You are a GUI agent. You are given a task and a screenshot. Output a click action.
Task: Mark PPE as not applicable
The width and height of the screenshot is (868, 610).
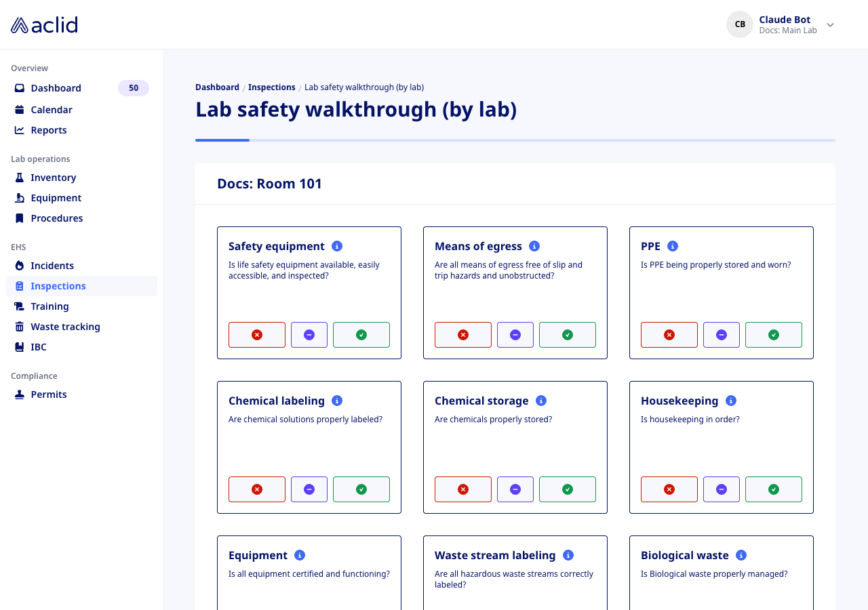[722, 335]
